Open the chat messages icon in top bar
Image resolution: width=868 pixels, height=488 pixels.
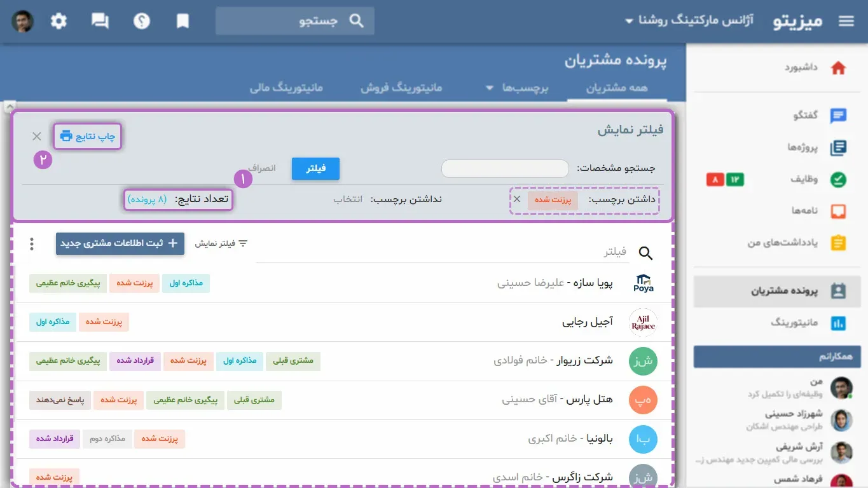(100, 21)
